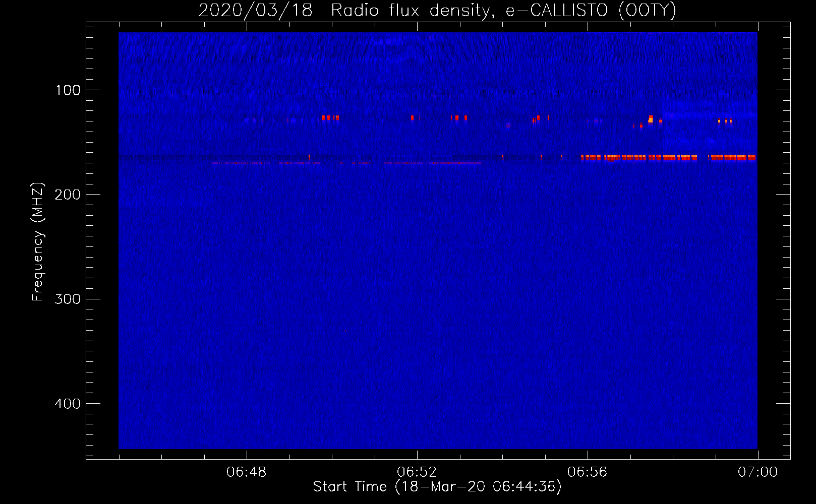816x504 pixels.
Task: Click the '300' frequency tick label
Action: (68, 299)
